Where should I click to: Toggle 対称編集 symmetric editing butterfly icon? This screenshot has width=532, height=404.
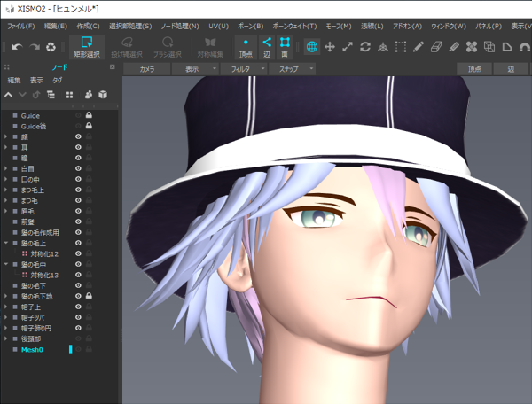pos(210,47)
